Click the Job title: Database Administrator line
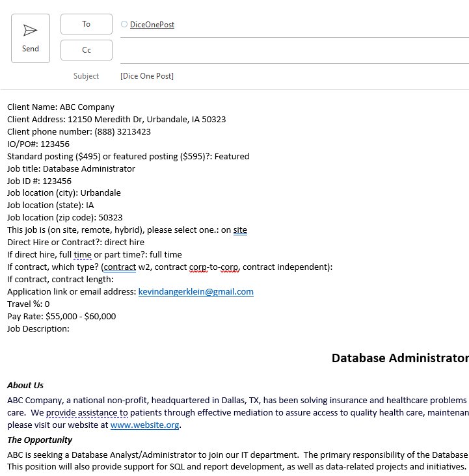 (71, 169)
